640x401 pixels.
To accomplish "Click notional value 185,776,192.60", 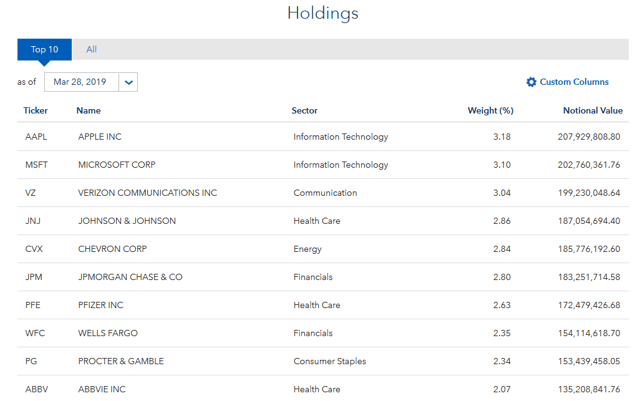I will click(x=589, y=249).
